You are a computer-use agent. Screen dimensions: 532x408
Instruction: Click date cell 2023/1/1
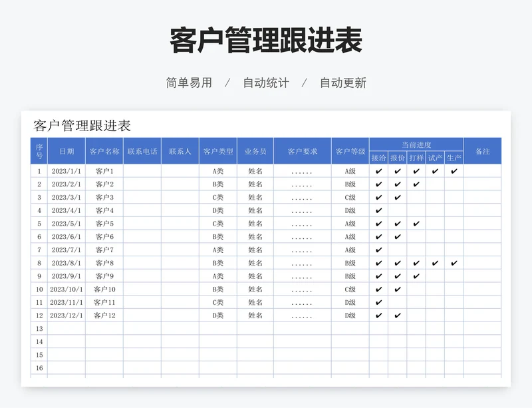[66, 171]
